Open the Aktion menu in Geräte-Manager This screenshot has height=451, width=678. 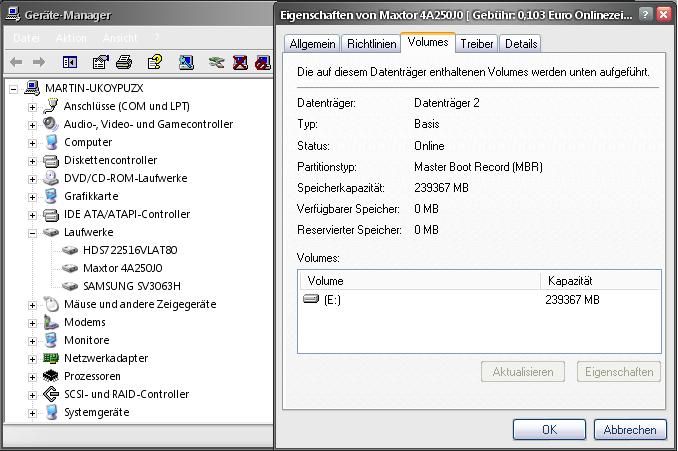pos(71,38)
